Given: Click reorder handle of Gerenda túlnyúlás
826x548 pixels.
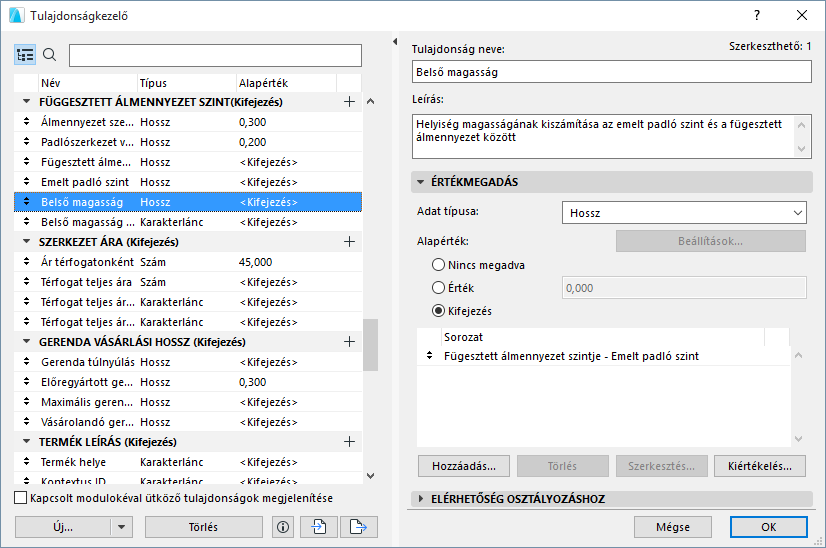Looking at the screenshot, I should [x=26, y=362].
